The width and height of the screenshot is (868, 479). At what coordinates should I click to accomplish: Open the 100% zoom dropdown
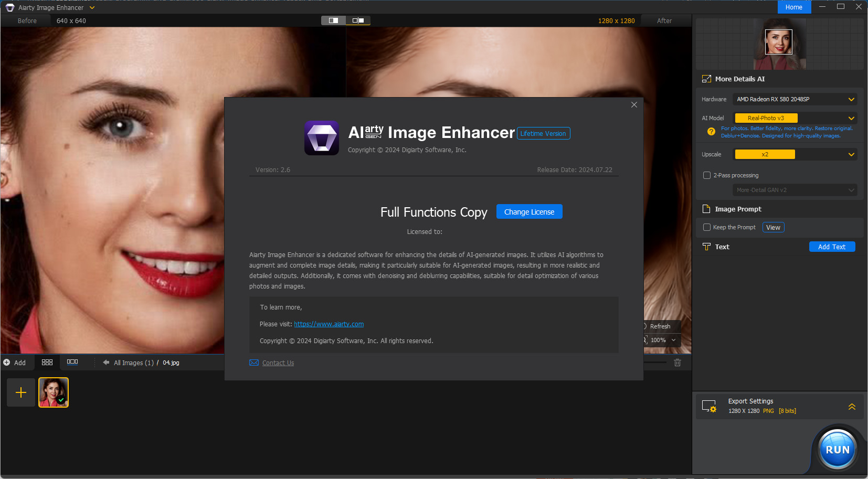click(662, 340)
